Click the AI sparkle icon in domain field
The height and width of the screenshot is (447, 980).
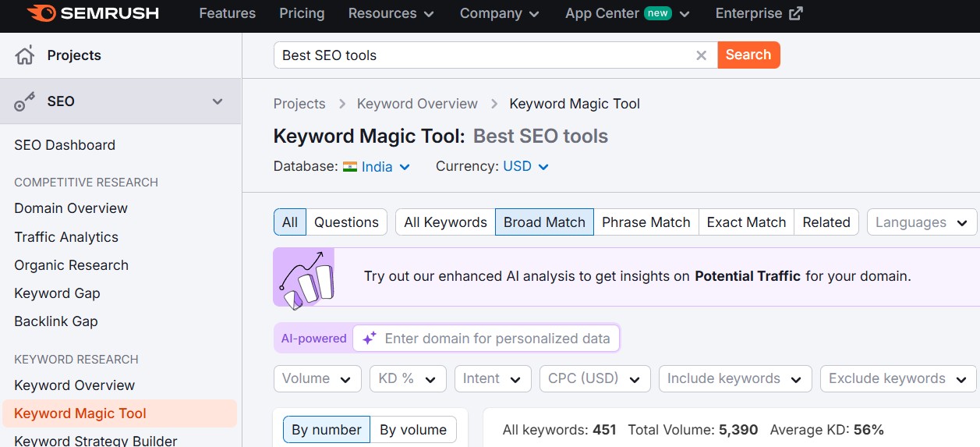pos(370,339)
